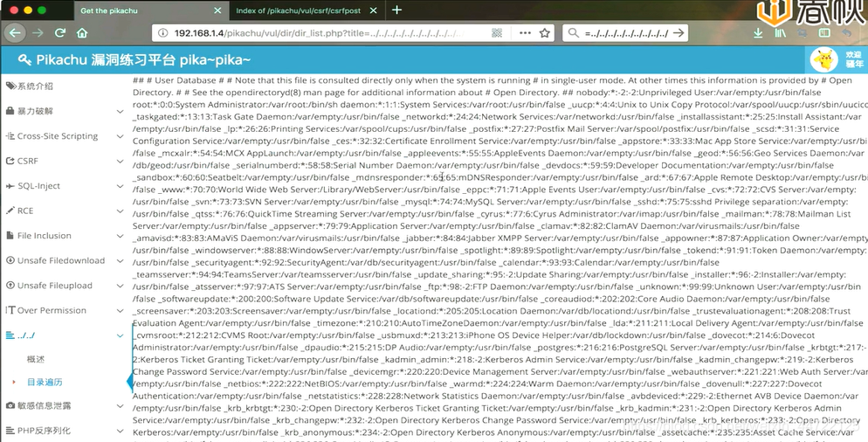Go back using the browser back arrow

pos(16,32)
